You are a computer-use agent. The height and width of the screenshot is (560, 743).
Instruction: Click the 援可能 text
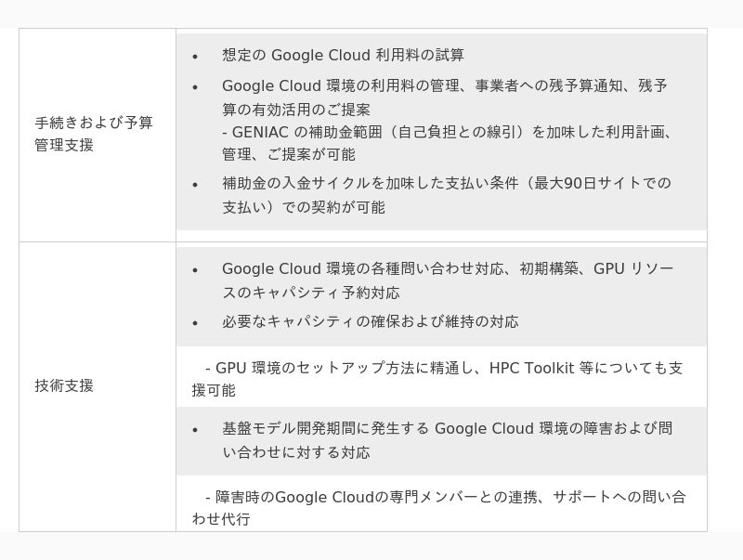(x=214, y=390)
